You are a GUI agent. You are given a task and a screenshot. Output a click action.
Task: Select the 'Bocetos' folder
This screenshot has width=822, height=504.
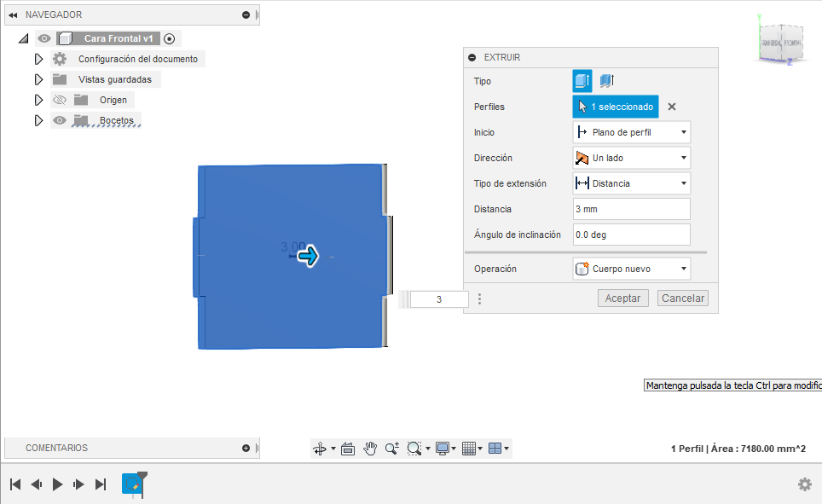tap(116, 120)
